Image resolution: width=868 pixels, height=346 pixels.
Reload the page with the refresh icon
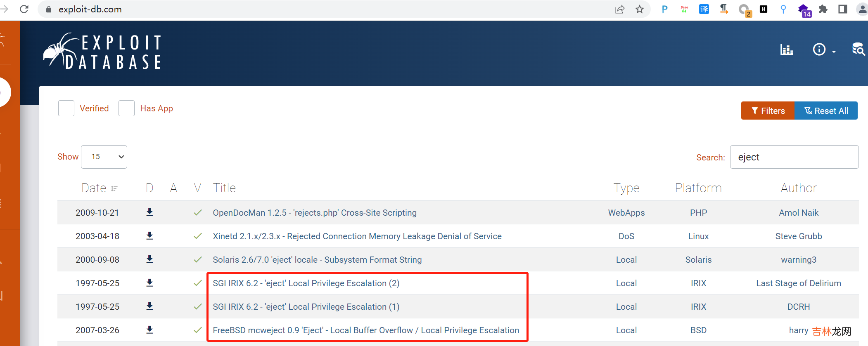[x=24, y=9]
